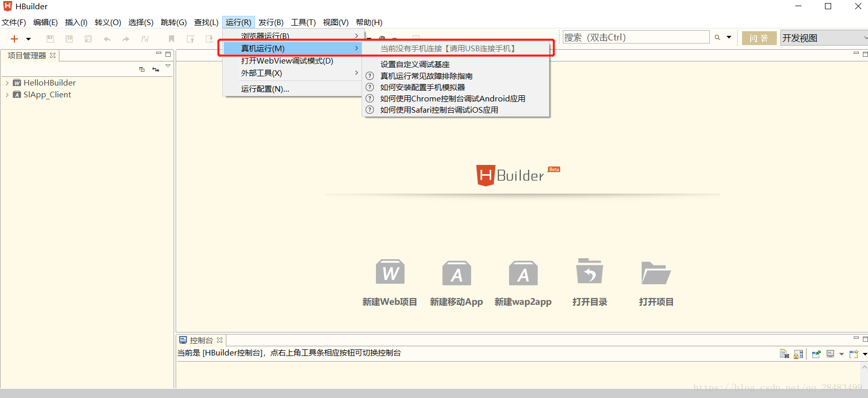Open the 帮助(H) menu

click(x=369, y=23)
